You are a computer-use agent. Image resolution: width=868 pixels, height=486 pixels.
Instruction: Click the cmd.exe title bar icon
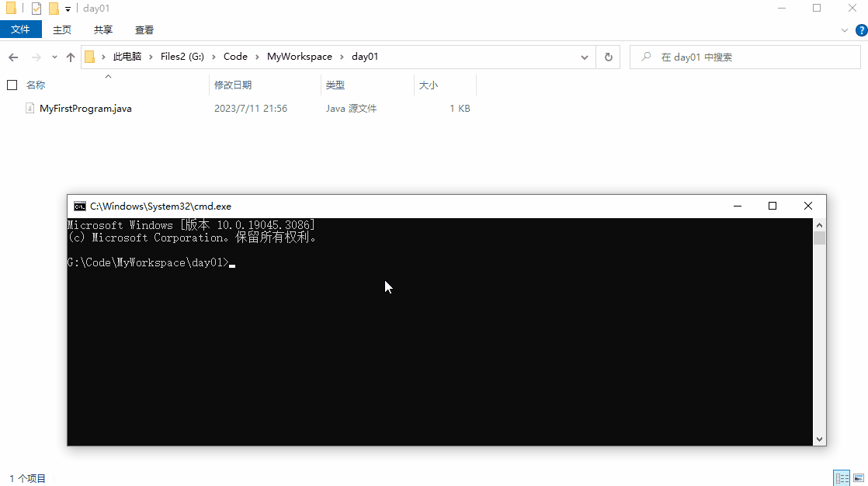80,207
